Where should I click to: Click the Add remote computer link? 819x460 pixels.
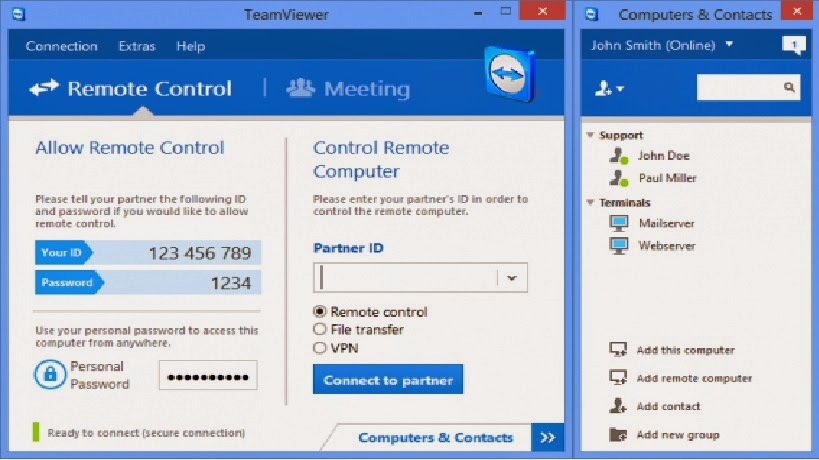694,378
